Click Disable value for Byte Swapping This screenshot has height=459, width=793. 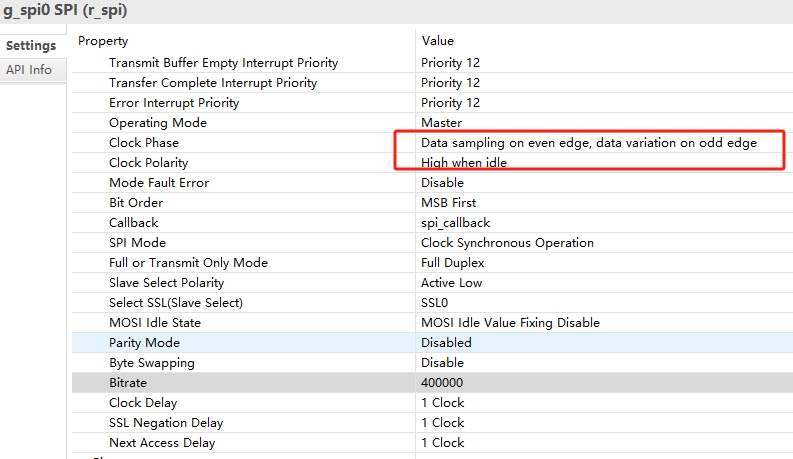click(x=442, y=362)
